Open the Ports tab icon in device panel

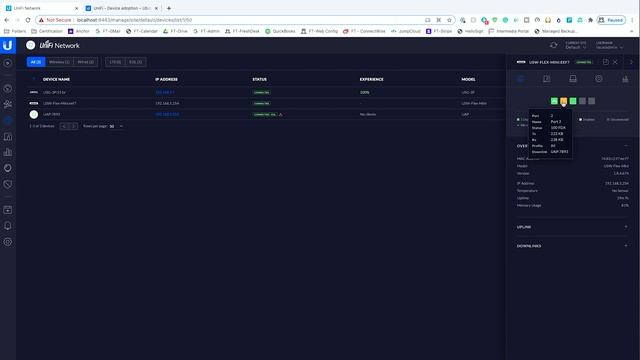click(573, 79)
